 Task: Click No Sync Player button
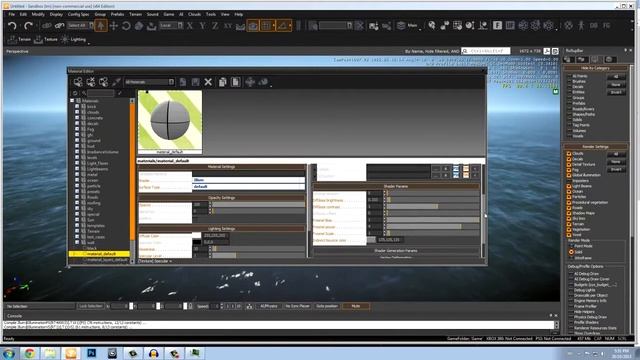click(298, 306)
